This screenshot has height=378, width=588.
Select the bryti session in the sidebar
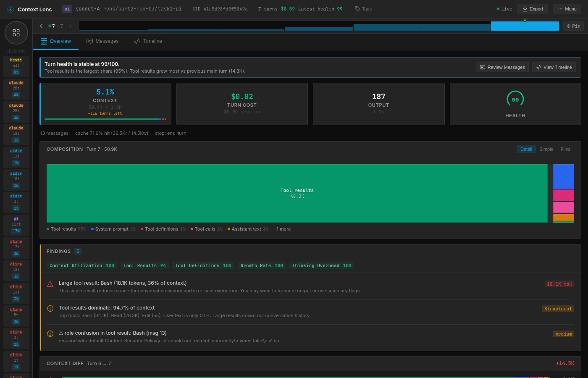[x=16, y=66]
